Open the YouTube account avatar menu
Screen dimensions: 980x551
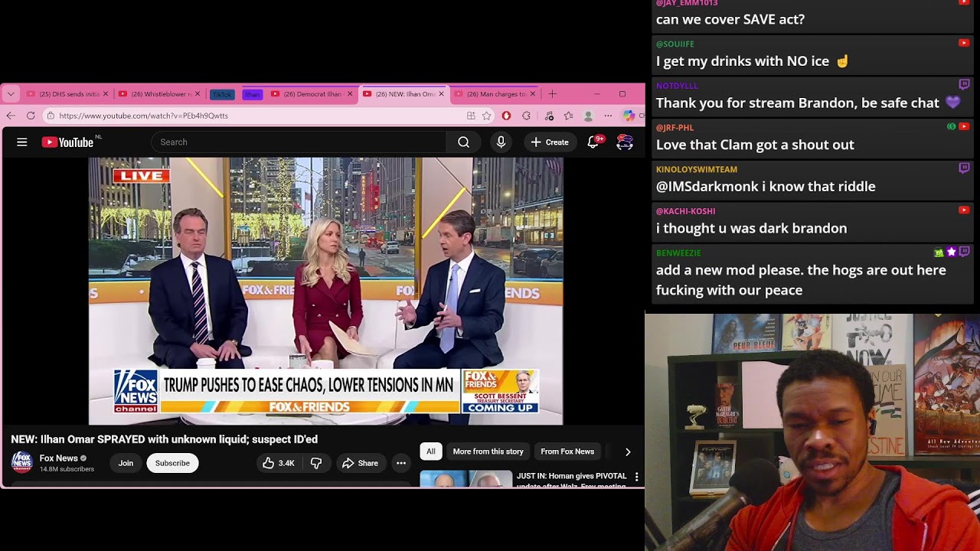[625, 142]
